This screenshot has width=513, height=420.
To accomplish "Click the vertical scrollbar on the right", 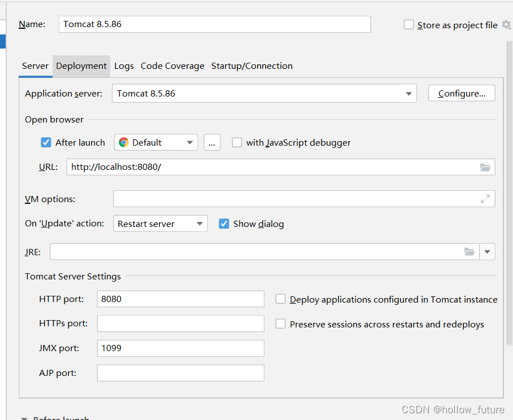I will pyautogui.click(x=510, y=193).
